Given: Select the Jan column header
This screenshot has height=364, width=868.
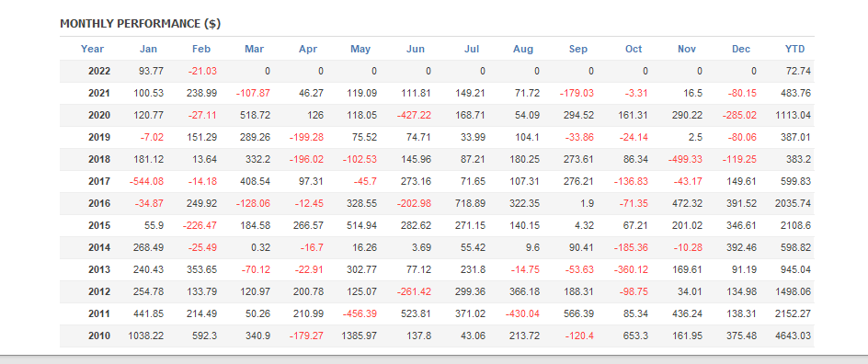Looking at the screenshot, I should pyautogui.click(x=148, y=49).
